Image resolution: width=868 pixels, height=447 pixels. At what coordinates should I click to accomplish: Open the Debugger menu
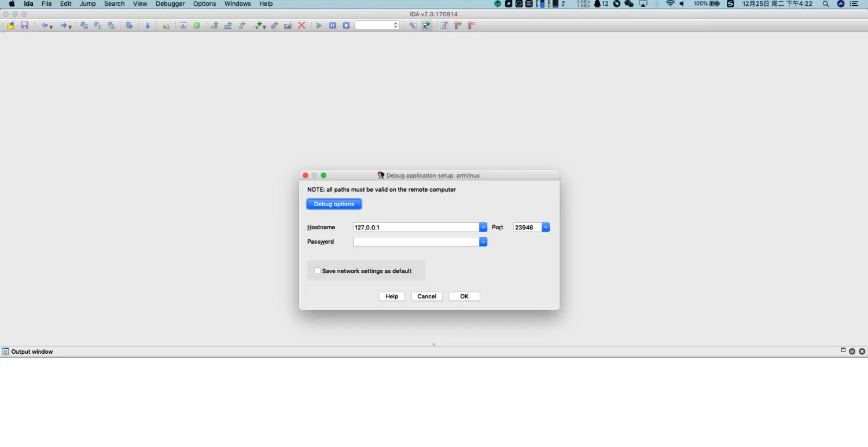tap(170, 3)
